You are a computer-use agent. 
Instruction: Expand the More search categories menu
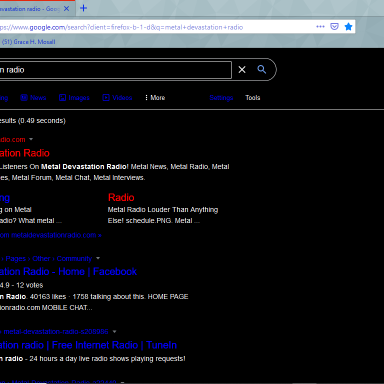pos(155,98)
